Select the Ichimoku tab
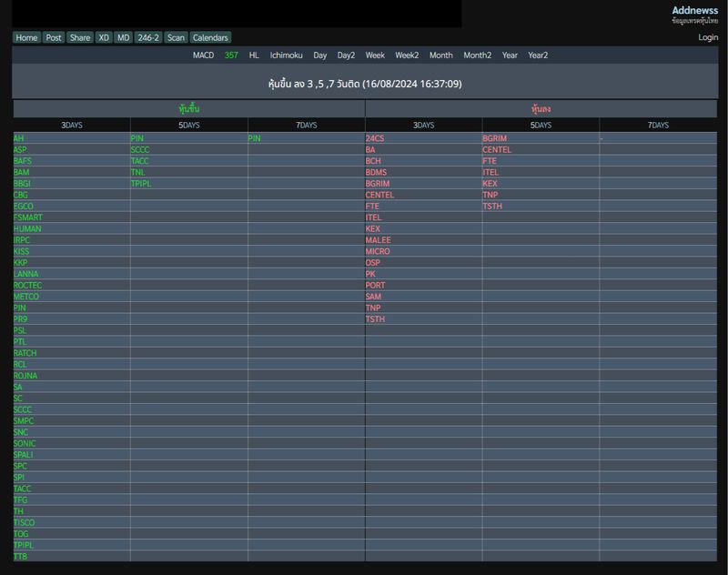Image resolution: width=728 pixels, height=575 pixels. 286,55
